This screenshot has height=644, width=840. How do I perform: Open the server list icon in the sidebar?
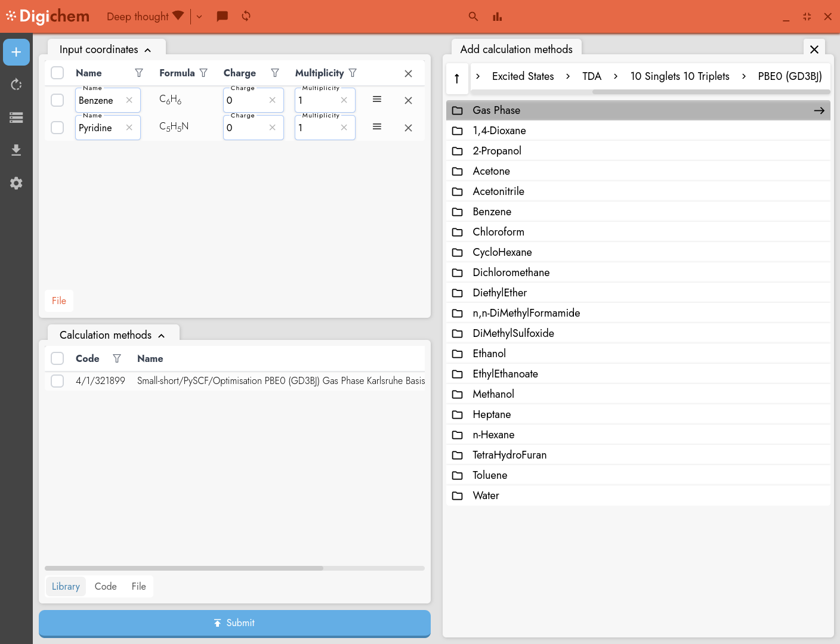click(x=16, y=117)
